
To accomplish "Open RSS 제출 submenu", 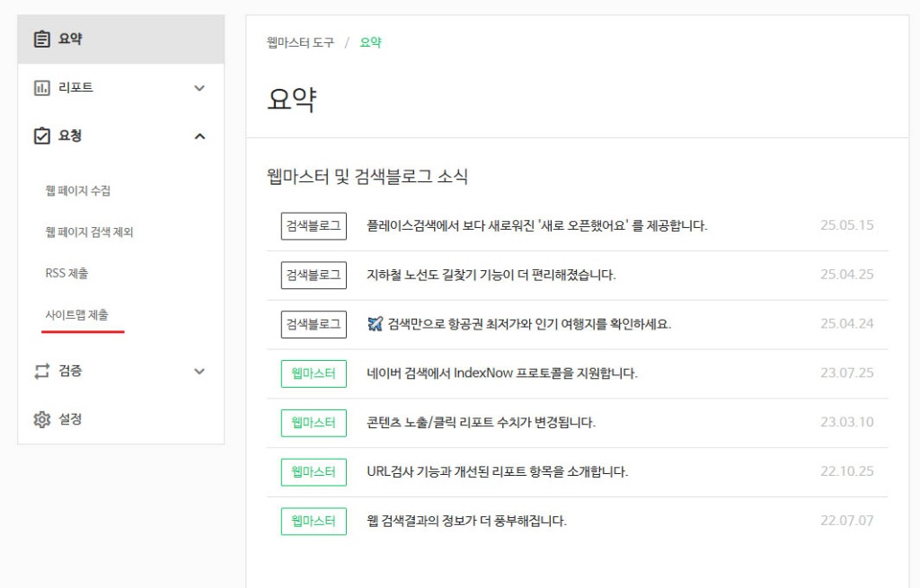I will pos(66,273).
